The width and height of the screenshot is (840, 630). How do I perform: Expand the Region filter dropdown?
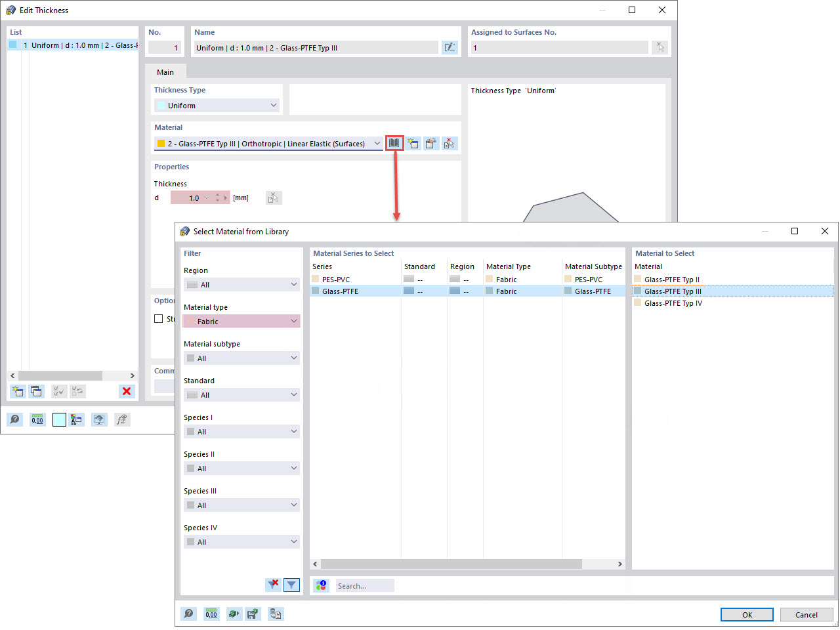(x=241, y=284)
